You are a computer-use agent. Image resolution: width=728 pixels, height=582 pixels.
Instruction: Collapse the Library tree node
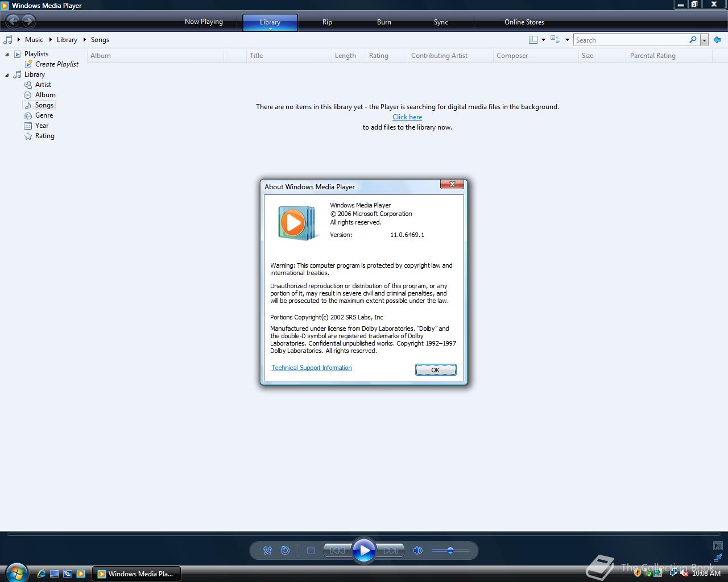pyautogui.click(x=7, y=74)
